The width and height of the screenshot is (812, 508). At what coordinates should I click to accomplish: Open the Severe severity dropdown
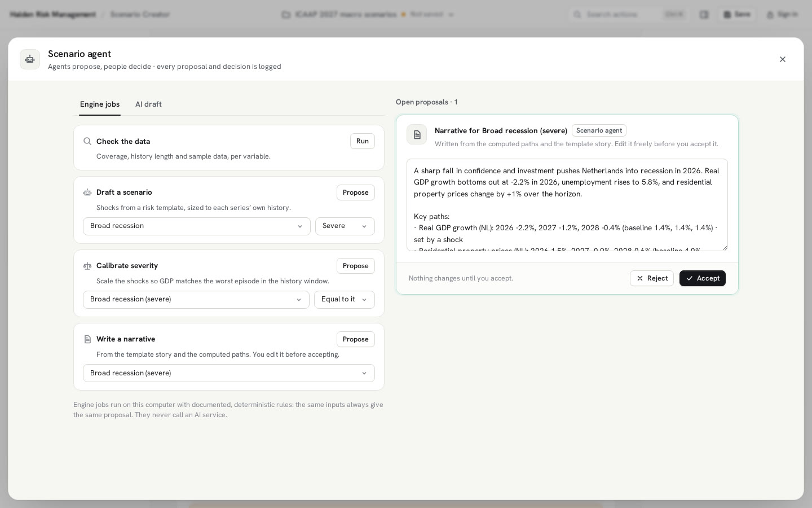point(345,226)
